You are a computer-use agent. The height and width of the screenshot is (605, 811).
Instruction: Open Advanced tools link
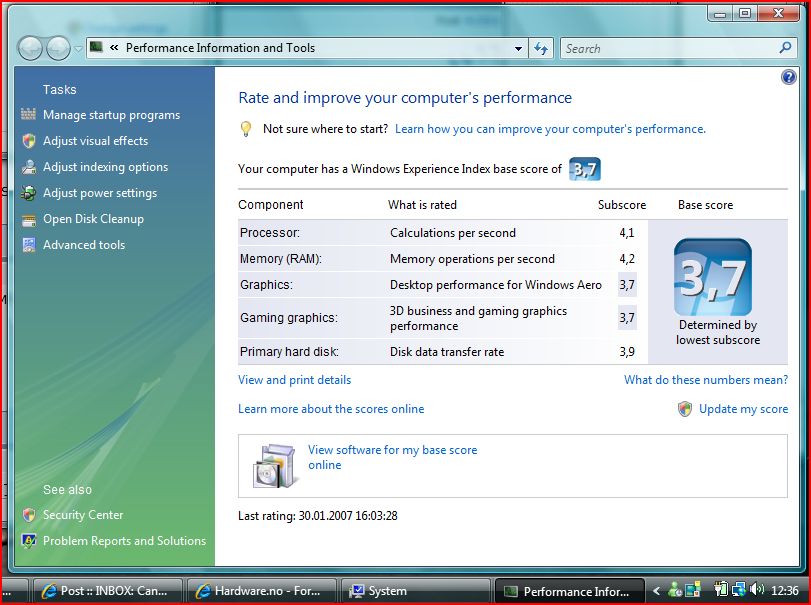[84, 245]
